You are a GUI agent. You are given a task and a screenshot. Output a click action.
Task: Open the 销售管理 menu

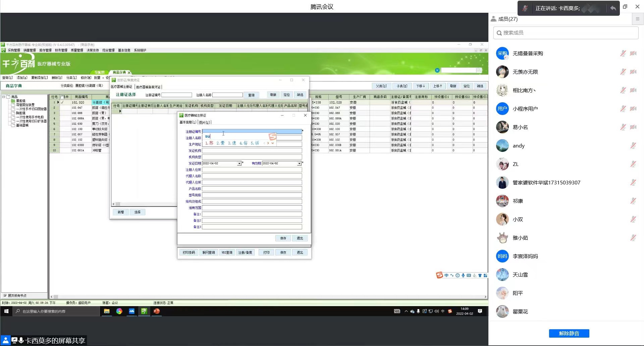[x=30, y=50]
